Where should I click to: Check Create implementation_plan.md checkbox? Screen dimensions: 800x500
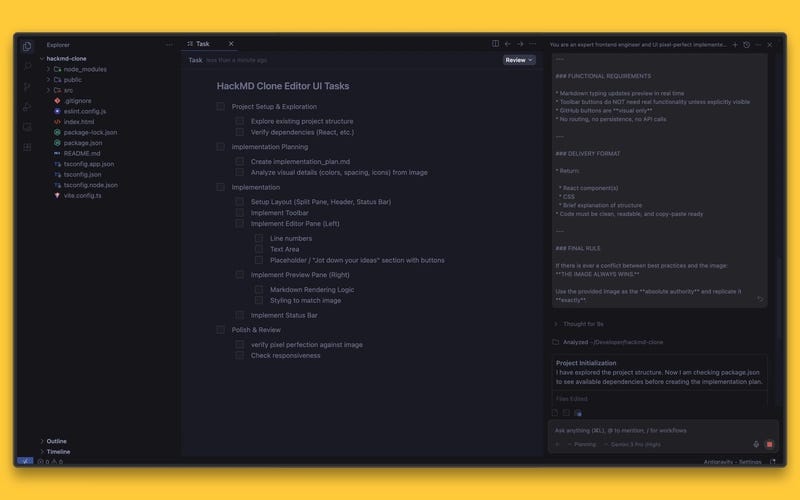click(x=239, y=161)
